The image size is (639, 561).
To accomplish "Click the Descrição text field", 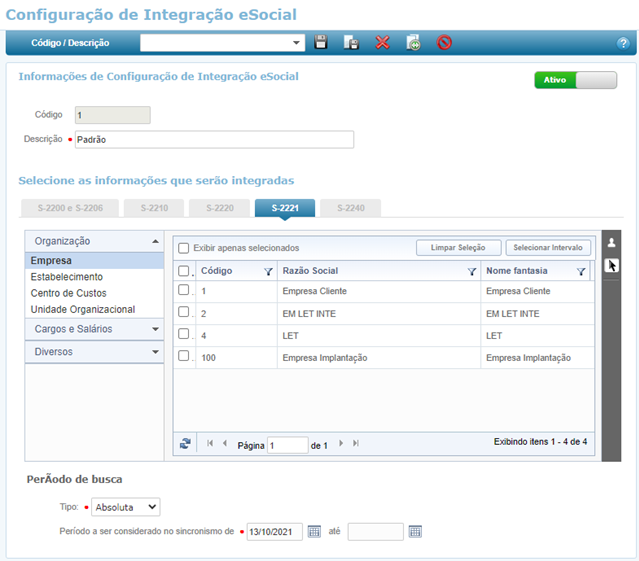I will [213, 140].
